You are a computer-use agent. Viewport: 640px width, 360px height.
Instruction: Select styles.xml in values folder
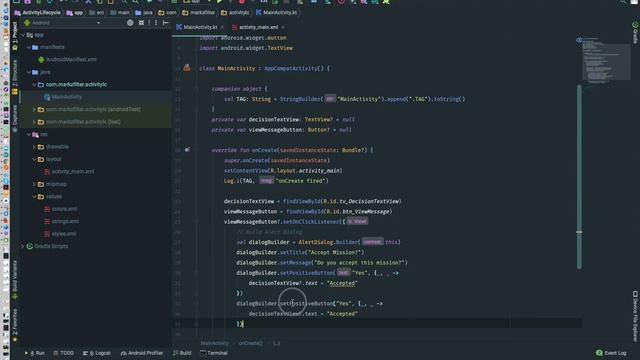click(64, 234)
